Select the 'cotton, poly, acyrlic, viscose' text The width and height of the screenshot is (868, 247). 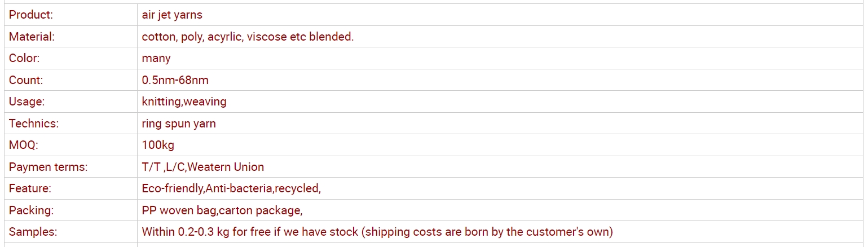[x=214, y=37]
